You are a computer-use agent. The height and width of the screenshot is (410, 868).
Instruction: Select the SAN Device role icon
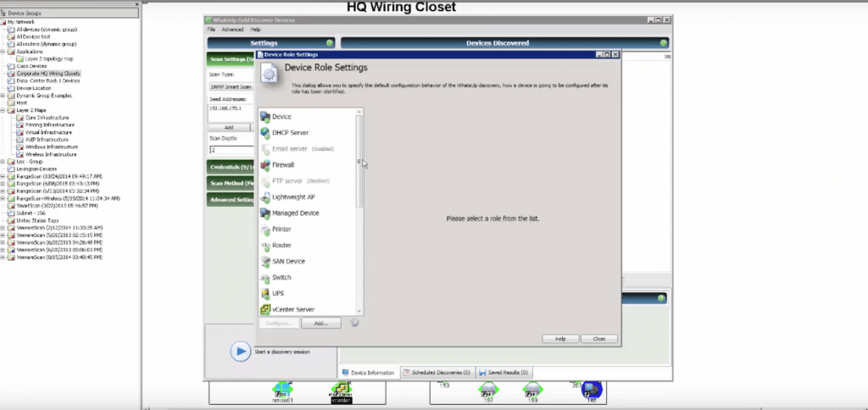(265, 261)
